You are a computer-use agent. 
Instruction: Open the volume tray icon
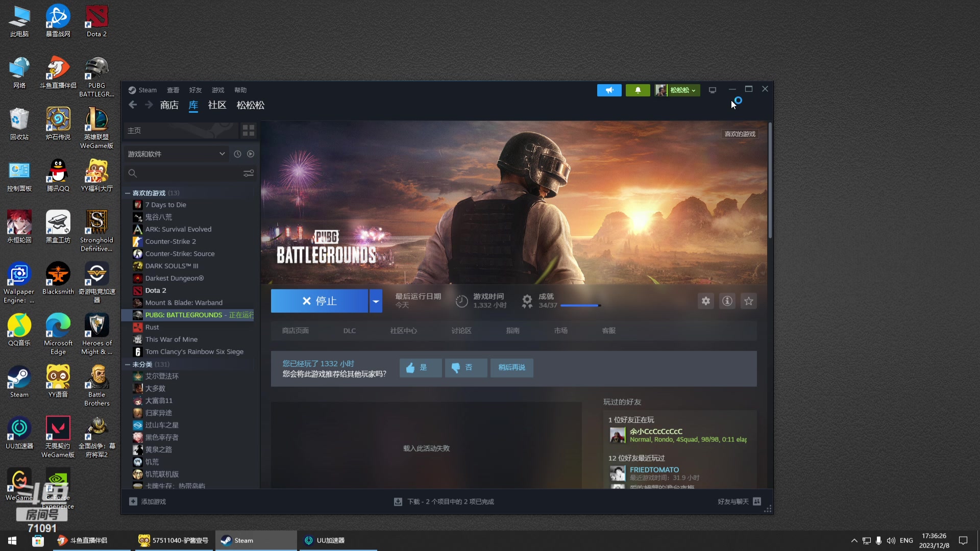(x=891, y=540)
